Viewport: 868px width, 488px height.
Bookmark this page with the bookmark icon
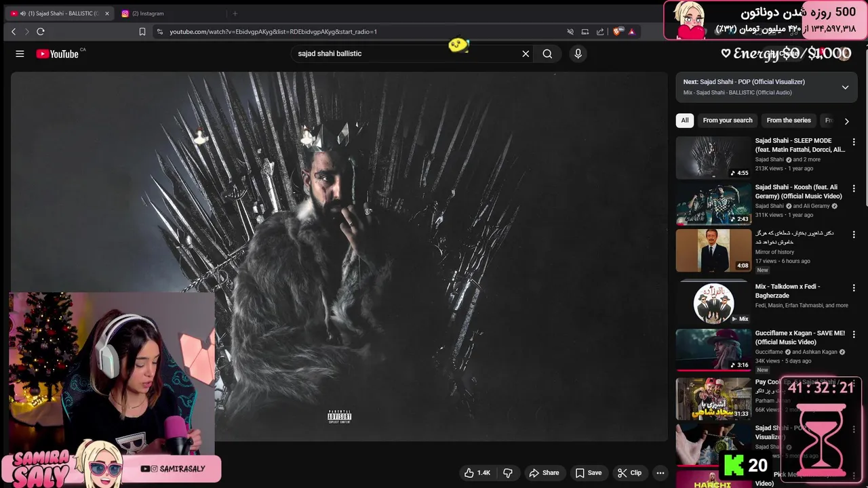pos(142,31)
